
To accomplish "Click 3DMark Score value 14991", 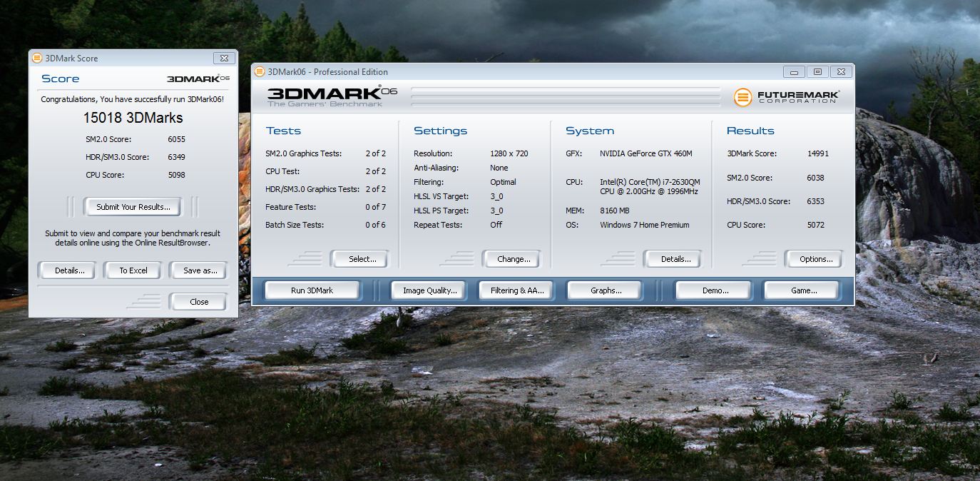I will coord(818,153).
